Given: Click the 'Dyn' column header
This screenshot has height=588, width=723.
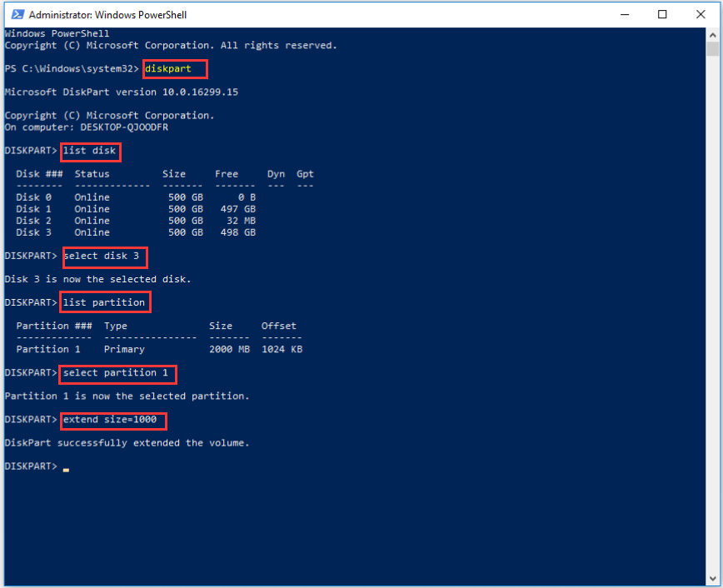Looking at the screenshot, I should [276, 174].
